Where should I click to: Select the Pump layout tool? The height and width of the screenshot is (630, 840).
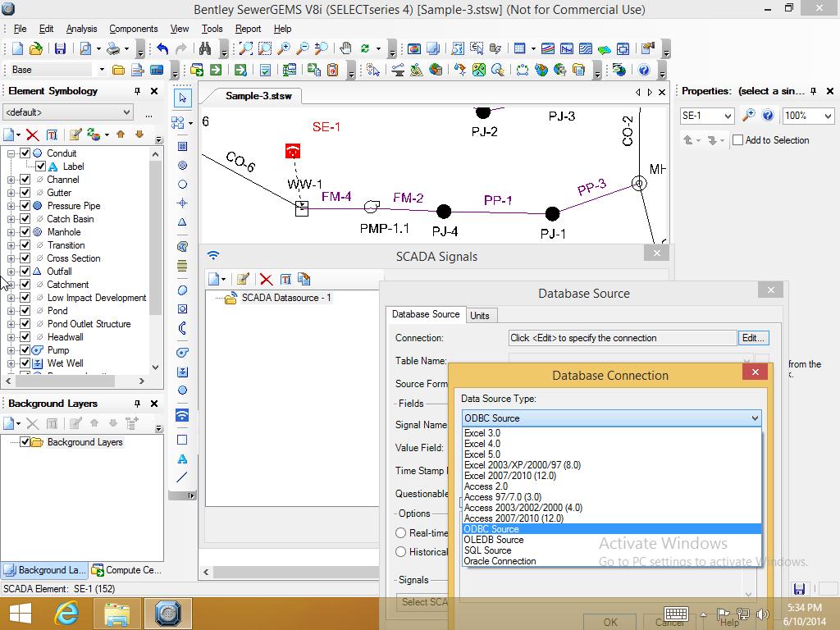click(182, 353)
